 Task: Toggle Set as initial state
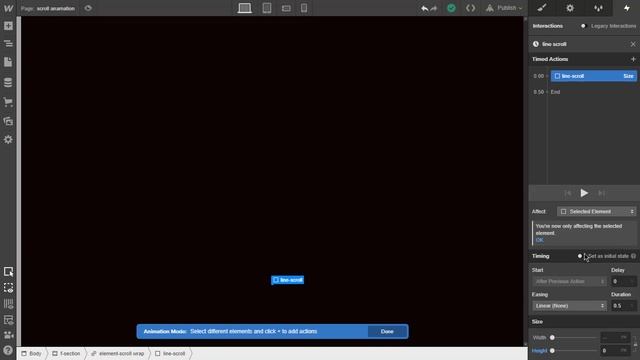[580, 256]
